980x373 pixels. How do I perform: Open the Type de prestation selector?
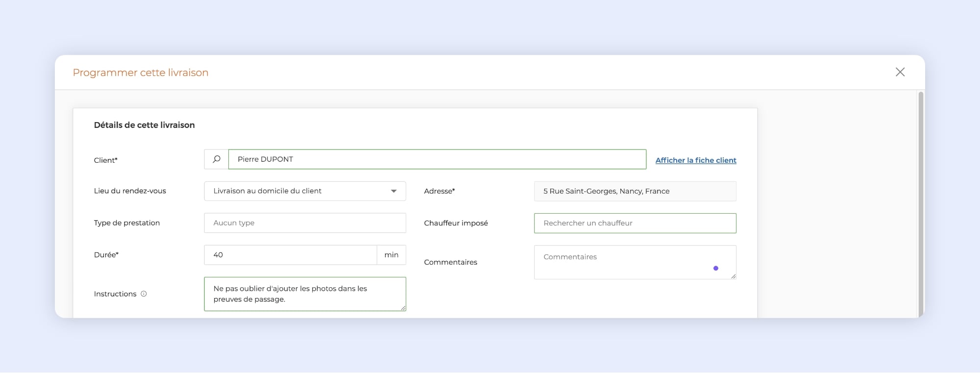click(x=305, y=223)
